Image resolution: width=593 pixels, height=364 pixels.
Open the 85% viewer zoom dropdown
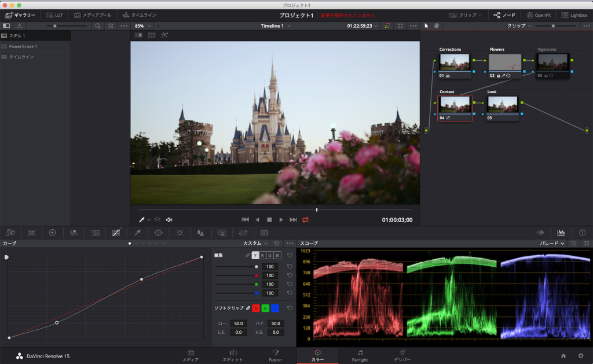(143, 26)
